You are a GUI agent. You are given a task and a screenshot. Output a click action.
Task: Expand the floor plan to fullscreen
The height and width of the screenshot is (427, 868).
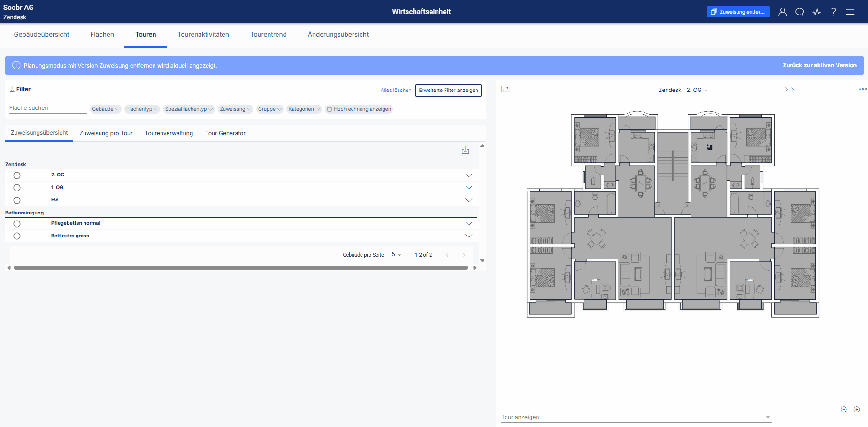(506, 89)
